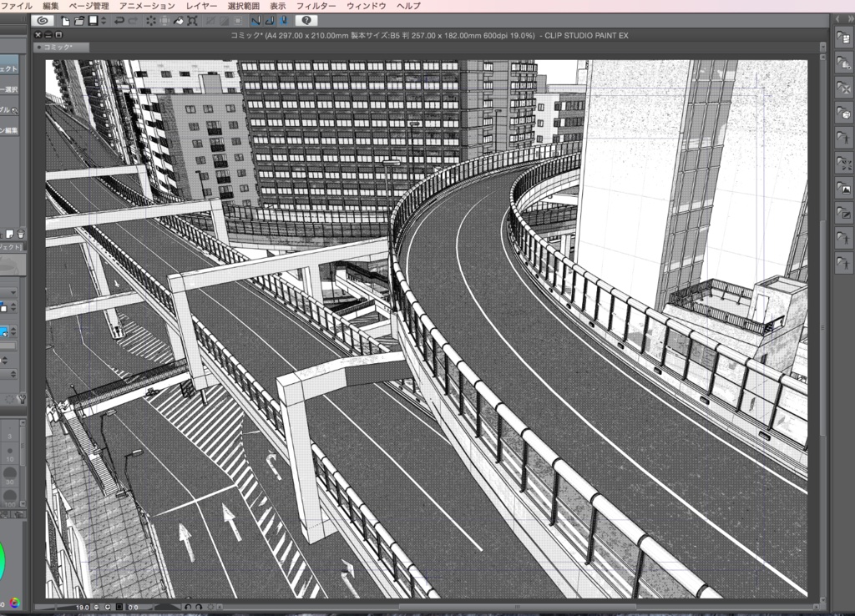Open material folder with 3D cube icon
The height and width of the screenshot is (616, 855).
pos(843,114)
